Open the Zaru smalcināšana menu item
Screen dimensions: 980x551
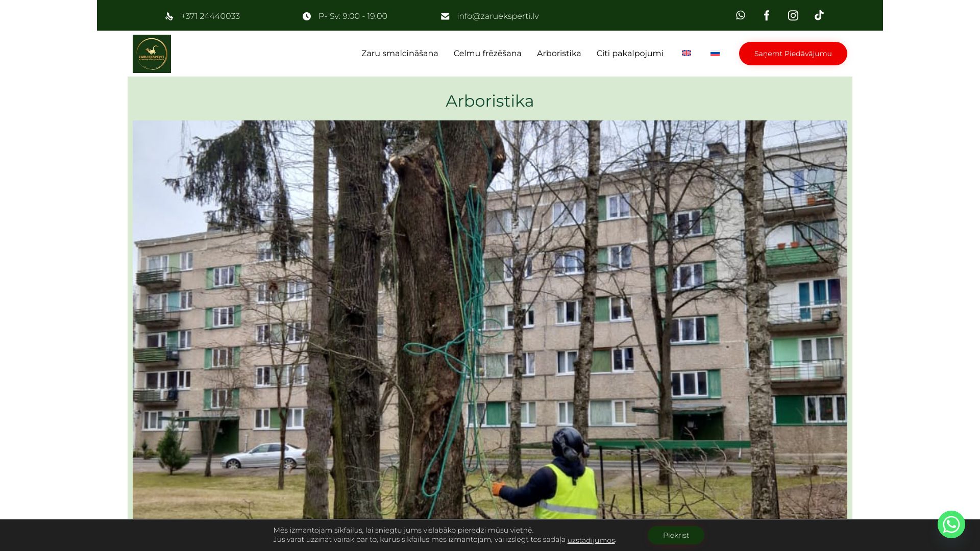pyautogui.click(x=399, y=54)
